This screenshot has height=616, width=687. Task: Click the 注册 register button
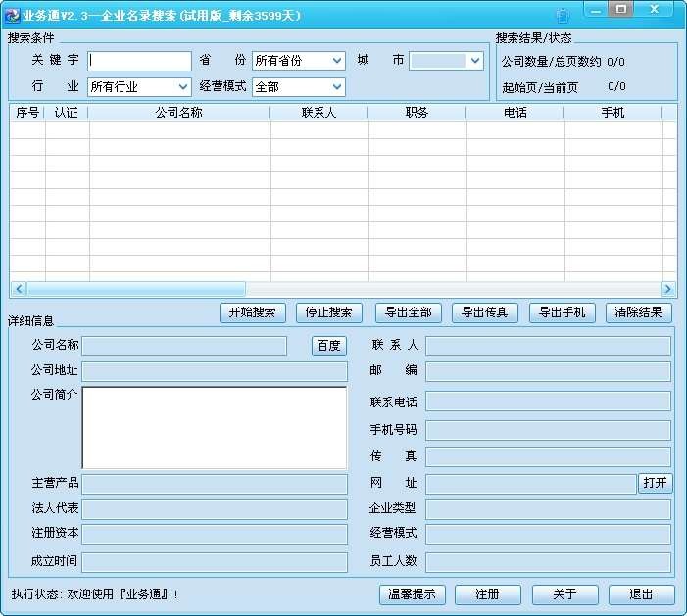pos(488,594)
